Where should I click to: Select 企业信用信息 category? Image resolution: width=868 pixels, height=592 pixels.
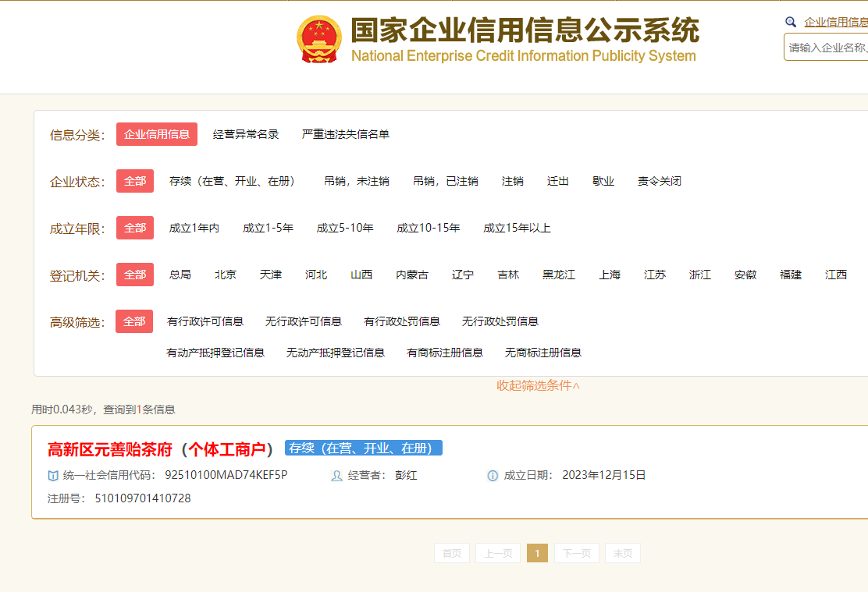157,134
